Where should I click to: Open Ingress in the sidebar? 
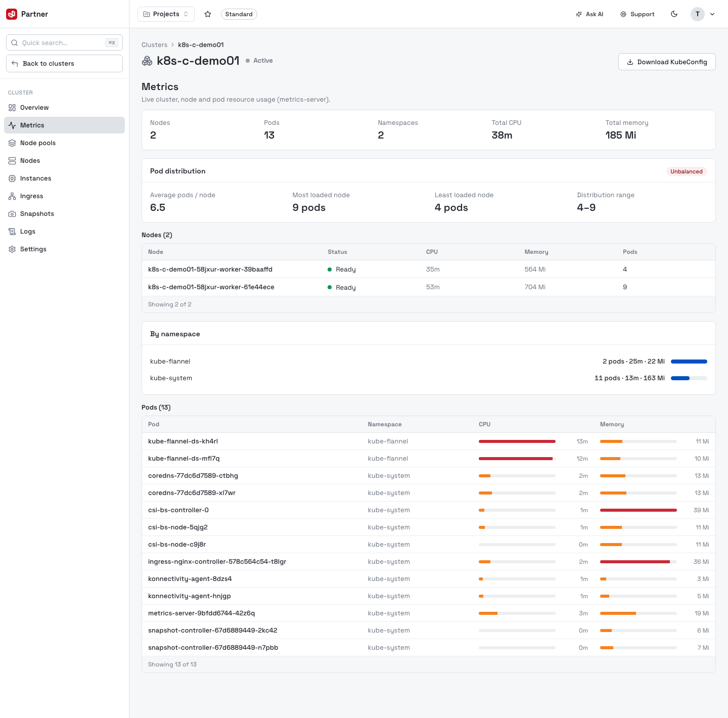click(64, 196)
